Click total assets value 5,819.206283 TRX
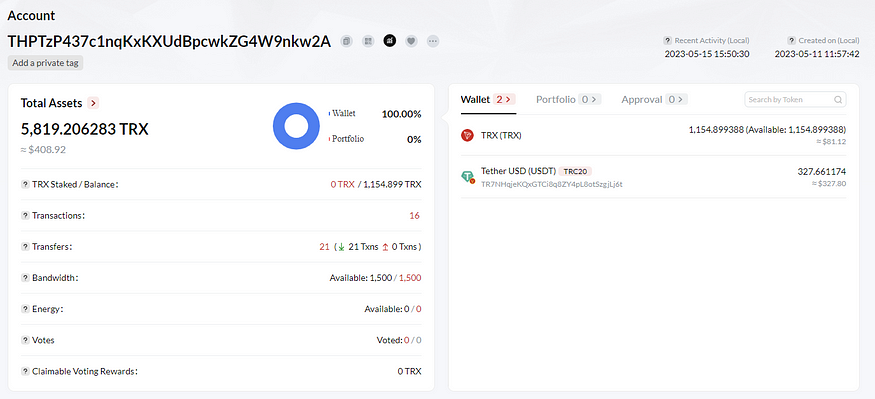This screenshot has height=399, width=875. point(85,129)
